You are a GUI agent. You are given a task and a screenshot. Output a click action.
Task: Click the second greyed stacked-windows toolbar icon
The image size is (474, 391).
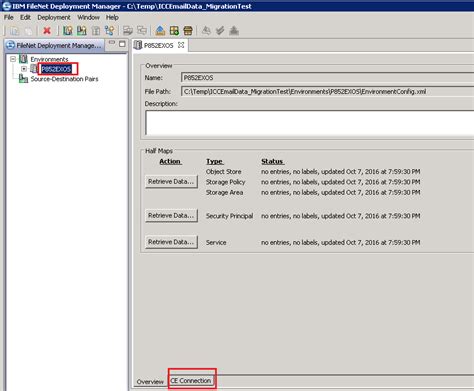142,31
